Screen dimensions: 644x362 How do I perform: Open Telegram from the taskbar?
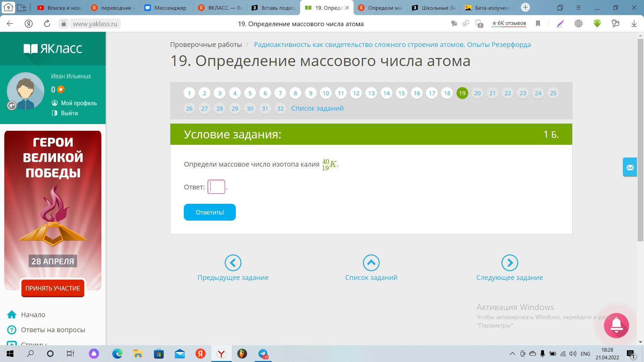263,354
